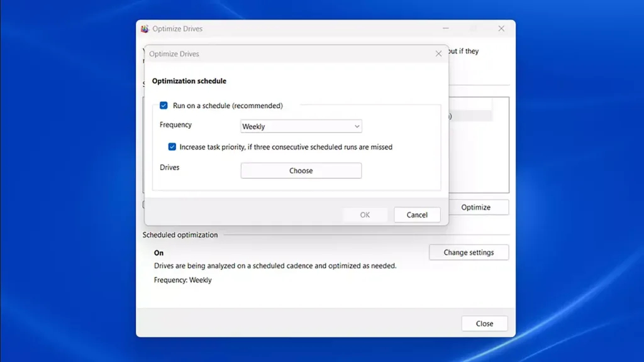This screenshot has width=644, height=362.
Task: Close the inner Optimize Drives dialog
Action: (x=438, y=54)
